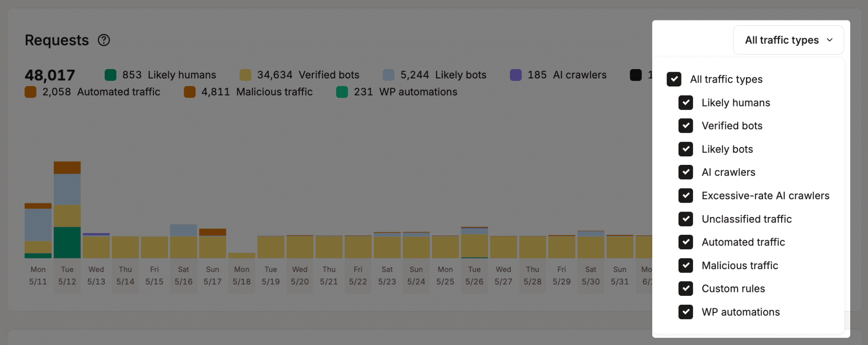Click the Sun 5/17 chart bar
This screenshot has height=345, width=868.
coord(213,243)
